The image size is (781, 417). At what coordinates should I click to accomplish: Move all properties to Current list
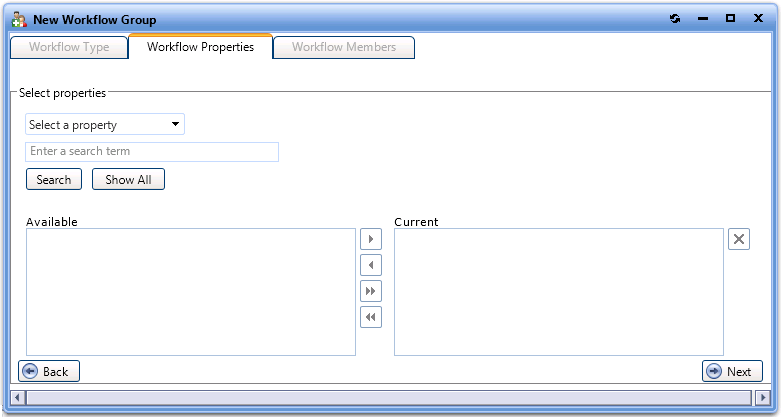[x=371, y=292]
